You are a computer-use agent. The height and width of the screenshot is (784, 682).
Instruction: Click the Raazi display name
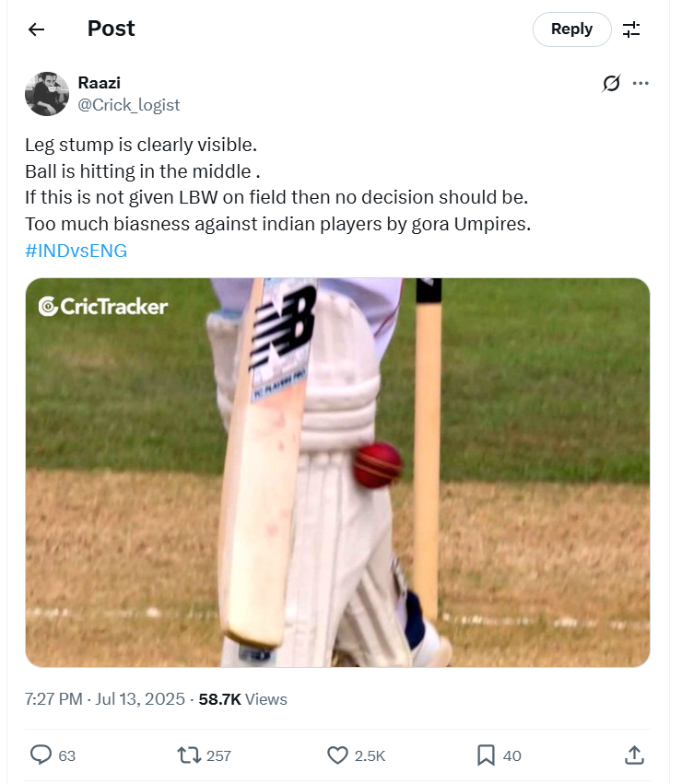point(99,83)
